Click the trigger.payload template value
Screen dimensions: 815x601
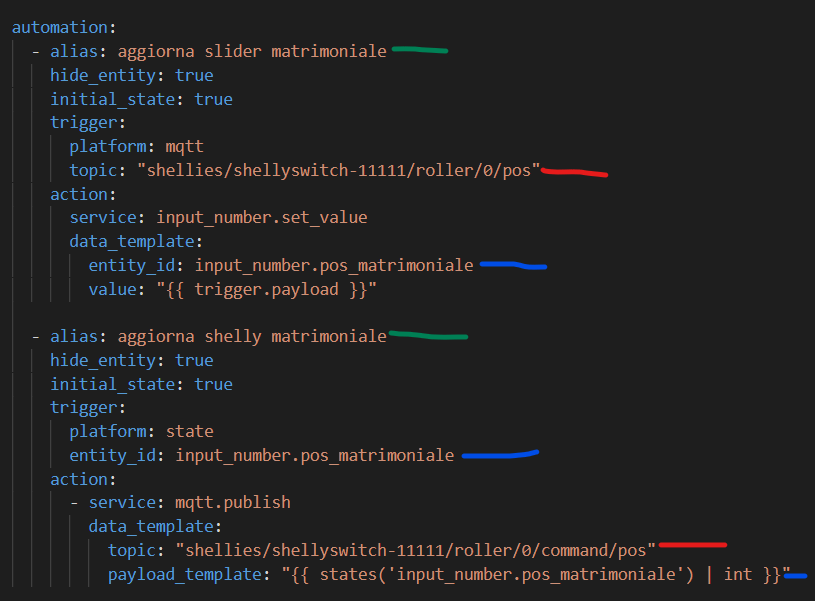pyautogui.click(x=266, y=290)
